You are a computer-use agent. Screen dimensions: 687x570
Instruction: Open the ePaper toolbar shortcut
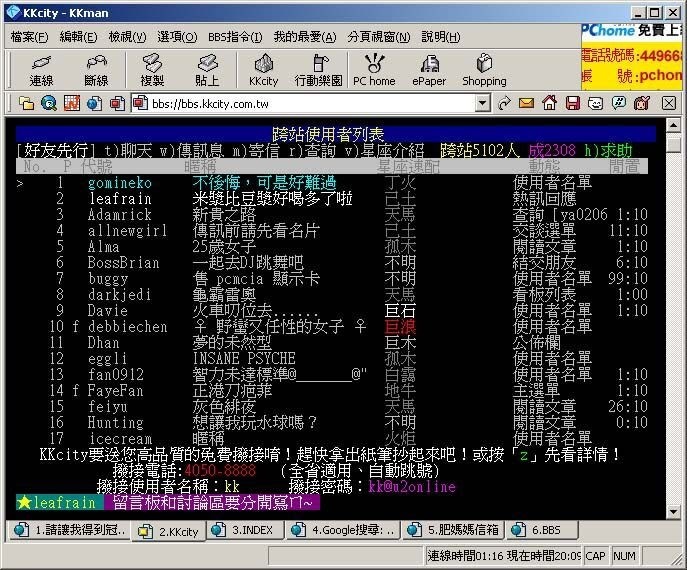coord(429,70)
